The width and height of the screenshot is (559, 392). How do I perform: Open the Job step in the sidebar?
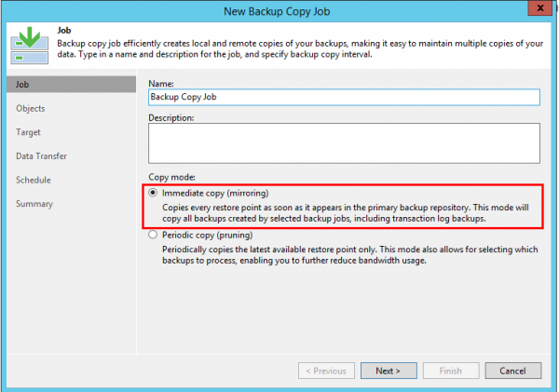coord(23,84)
